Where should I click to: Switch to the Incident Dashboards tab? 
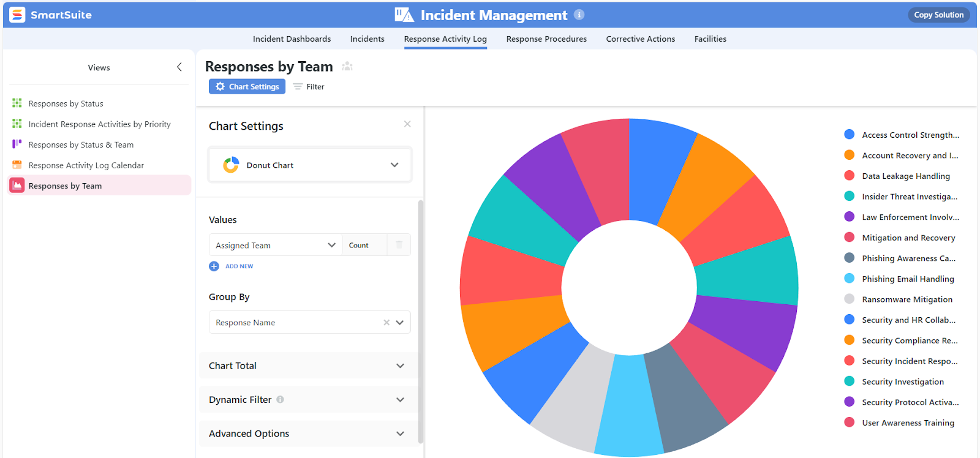292,39
